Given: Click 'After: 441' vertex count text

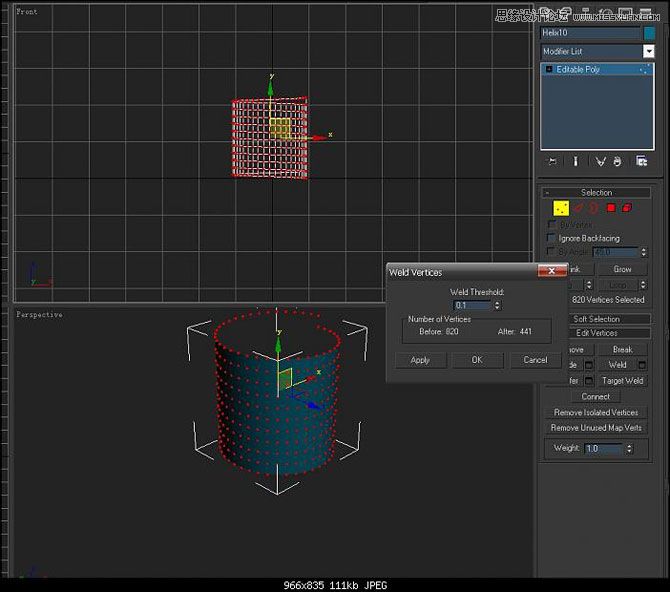Looking at the screenshot, I should pyautogui.click(x=514, y=331).
